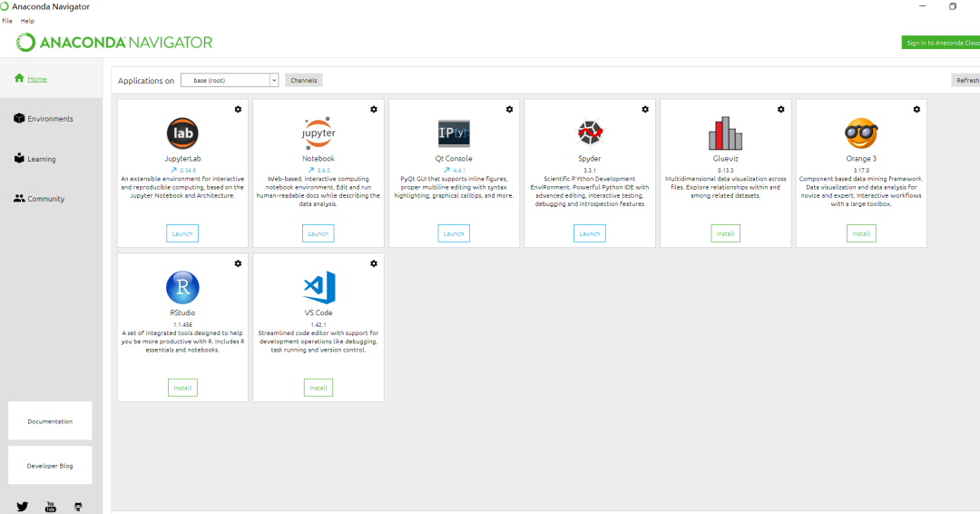The image size is (980, 514).
Task: Open the gear options for Glueviz
Action: pyautogui.click(x=780, y=109)
